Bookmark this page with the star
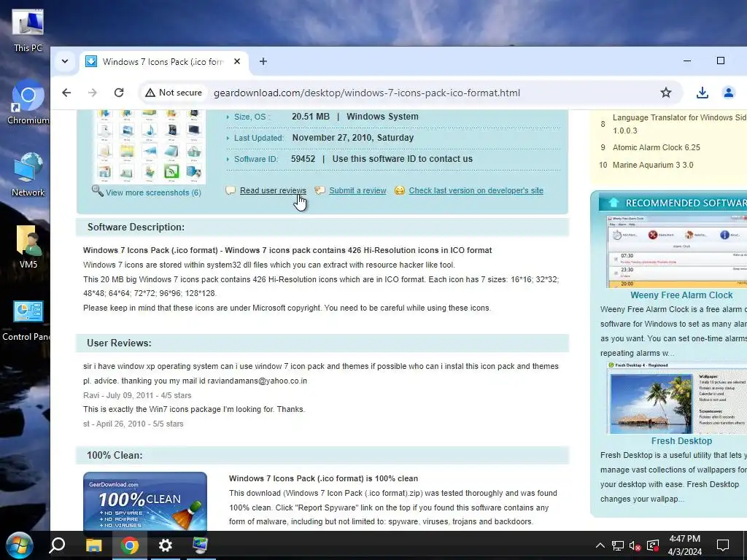Image resolution: width=747 pixels, height=560 pixels. (665, 93)
